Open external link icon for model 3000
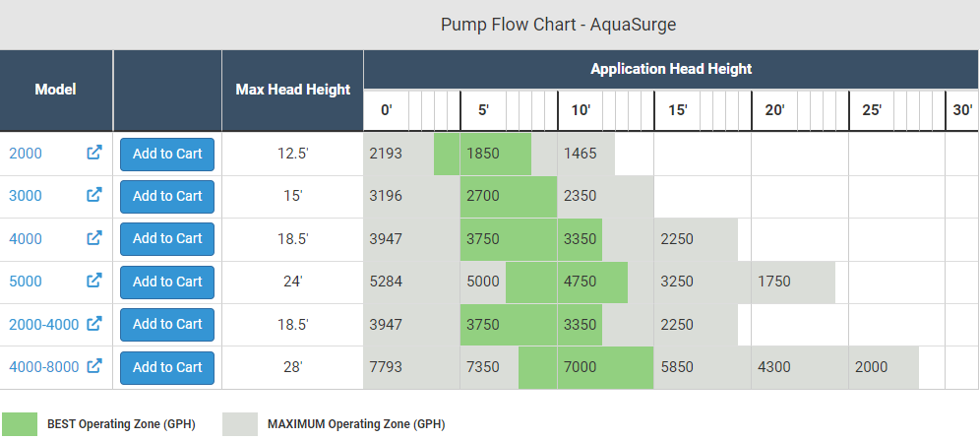980x440 pixels. tap(93, 195)
